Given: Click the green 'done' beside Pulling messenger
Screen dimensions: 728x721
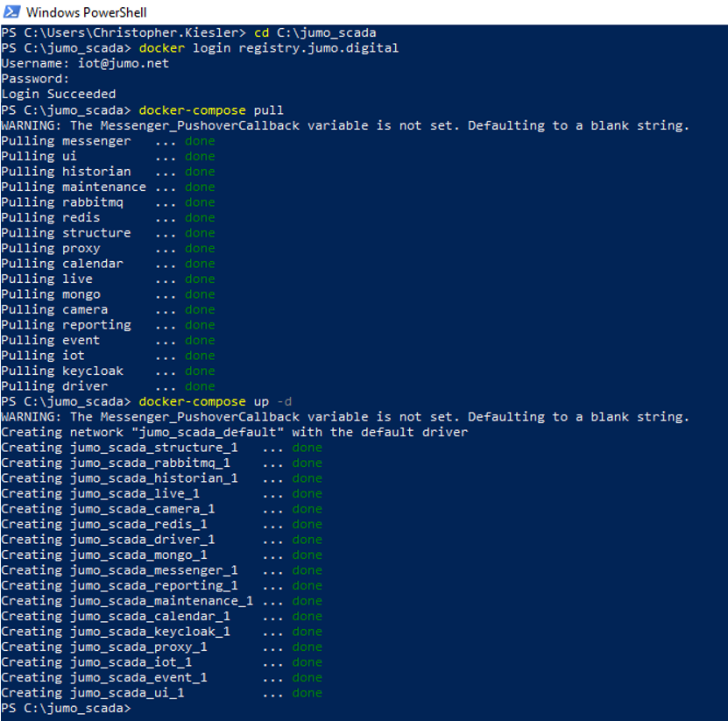Looking at the screenshot, I should pos(200,140).
